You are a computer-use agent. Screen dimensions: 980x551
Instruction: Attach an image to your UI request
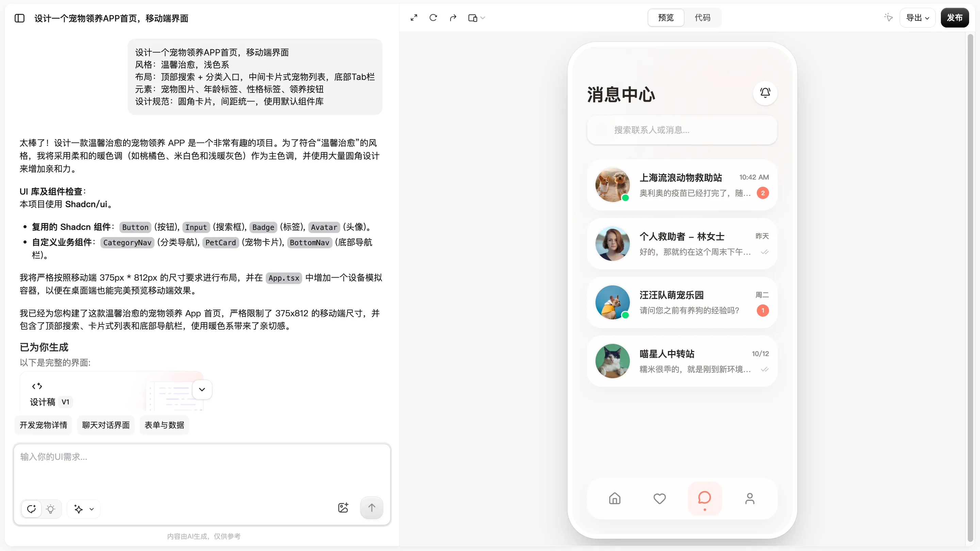point(343,508)
